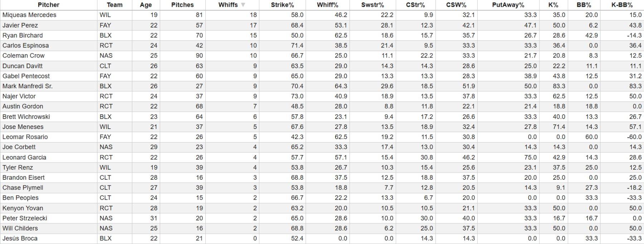Click pitcher name Peter Strzelecki
The width and height of the screenshot is (644, 244).
(x=25, y=218)
